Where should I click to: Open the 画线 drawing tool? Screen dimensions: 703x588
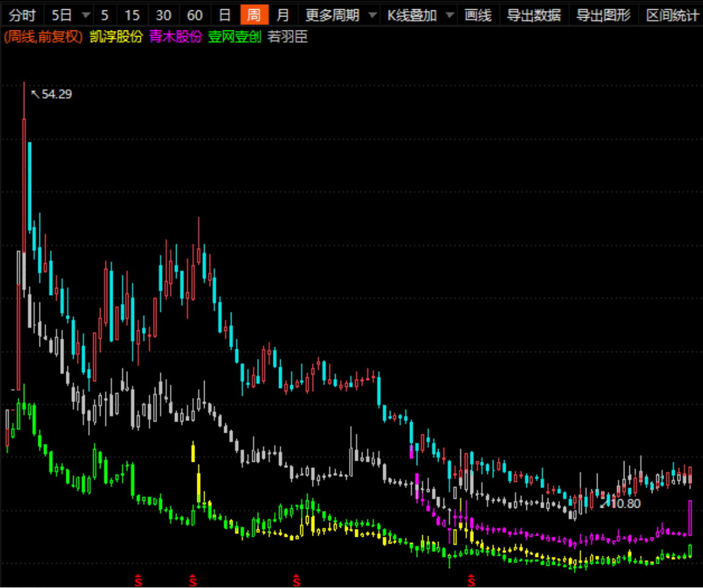[478, 15]
